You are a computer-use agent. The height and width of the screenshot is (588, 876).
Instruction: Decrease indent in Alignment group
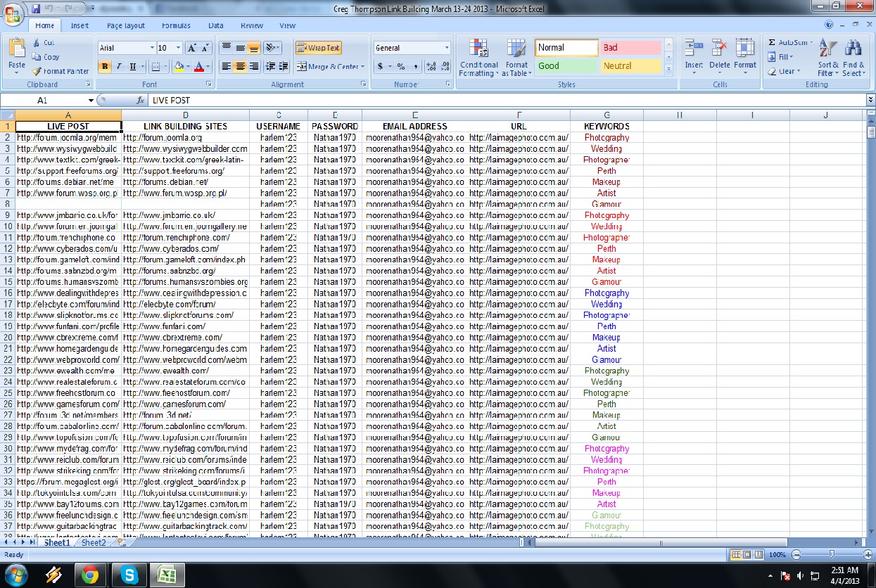point(270,67)
